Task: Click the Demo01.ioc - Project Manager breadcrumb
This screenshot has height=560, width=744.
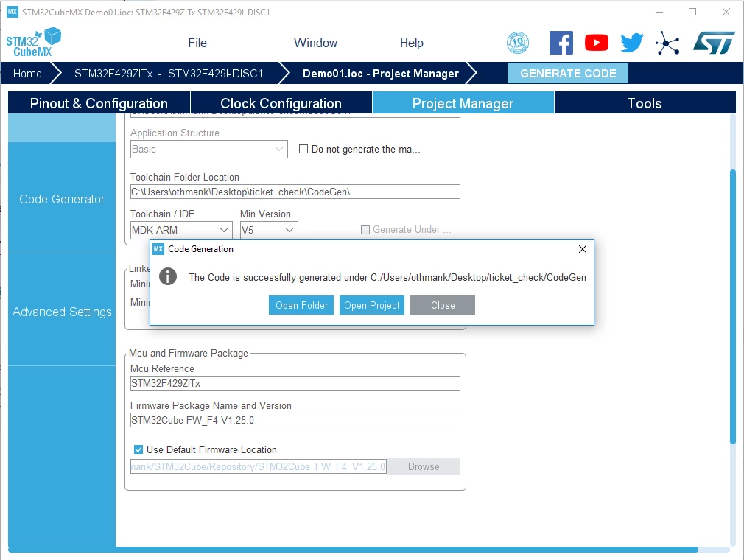Action: pyautogui.click(x=381, y=74)
